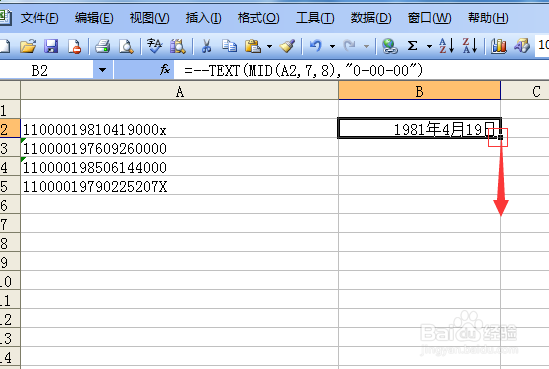
Task: Click the Print icon
Action: tap(103, 46)
